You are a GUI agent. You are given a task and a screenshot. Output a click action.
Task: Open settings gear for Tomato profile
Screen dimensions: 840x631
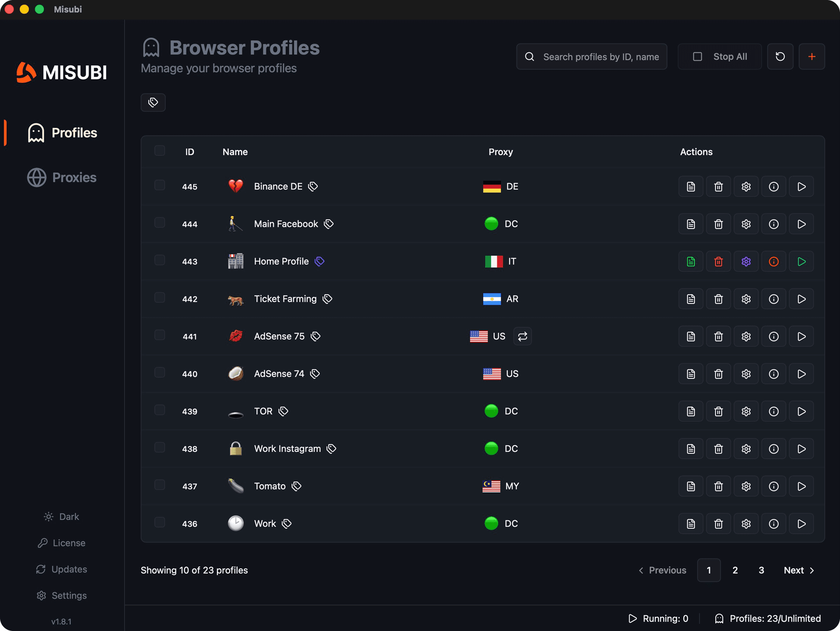[746, 486]
